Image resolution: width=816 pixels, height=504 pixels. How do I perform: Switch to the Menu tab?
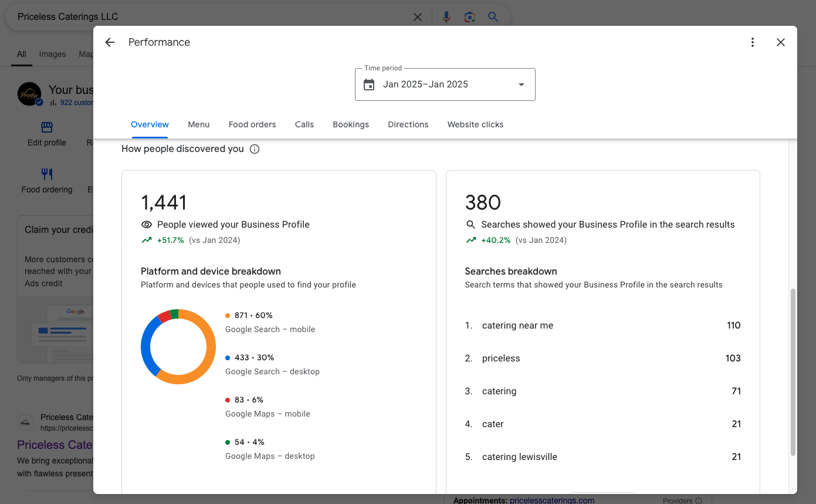coord(199,124)
